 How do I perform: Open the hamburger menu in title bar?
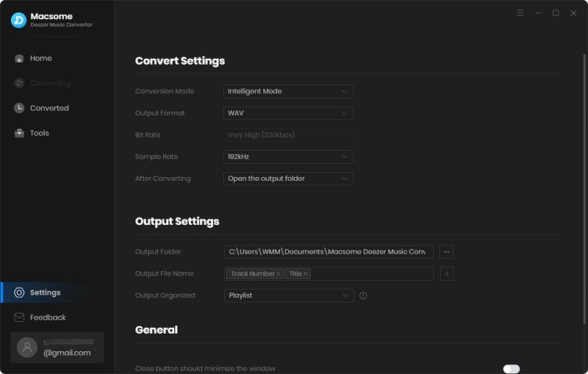point(520,13)
